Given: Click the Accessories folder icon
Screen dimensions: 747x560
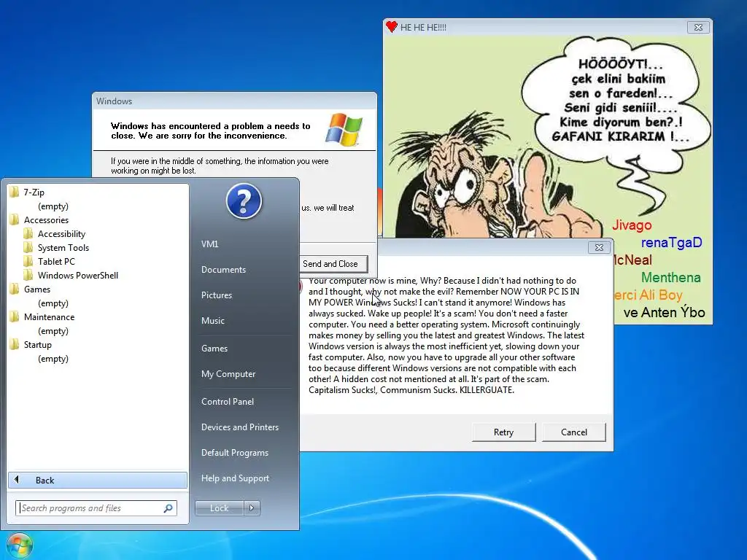Looking at the screenshot, I should (15, 220).
